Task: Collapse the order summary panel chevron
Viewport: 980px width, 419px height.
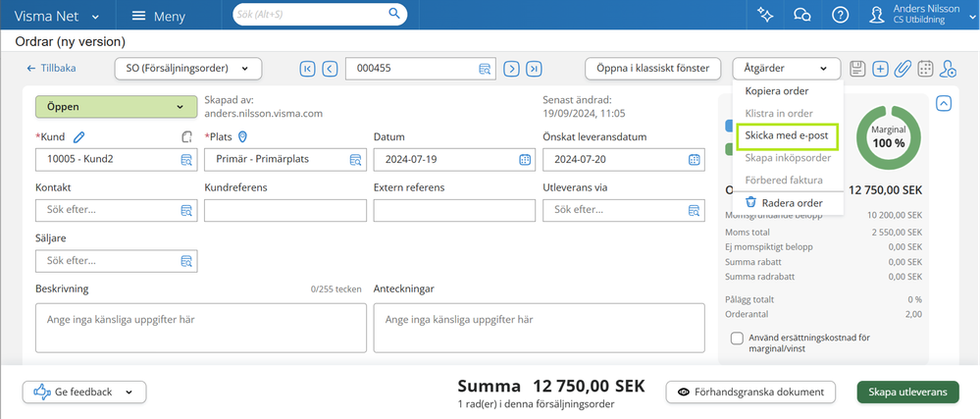Action: point(944,103)
